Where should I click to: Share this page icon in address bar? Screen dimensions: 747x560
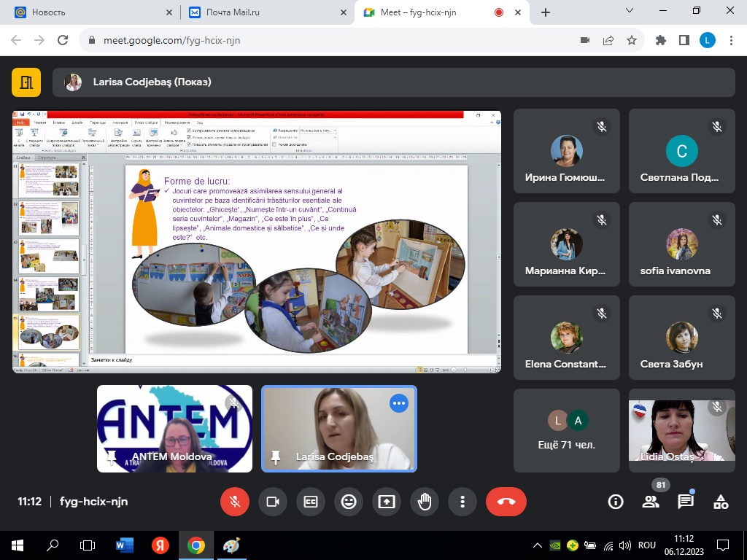608,41
